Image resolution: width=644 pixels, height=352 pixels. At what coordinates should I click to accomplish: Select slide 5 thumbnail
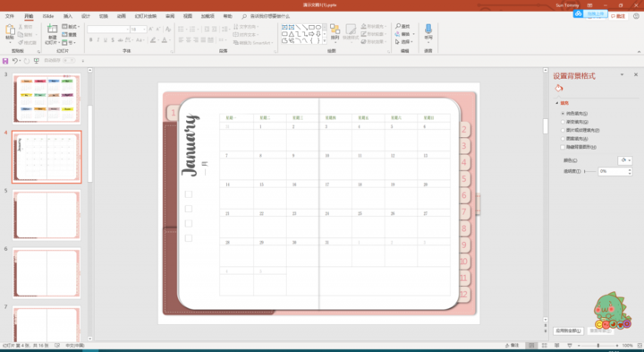(47, 215)
